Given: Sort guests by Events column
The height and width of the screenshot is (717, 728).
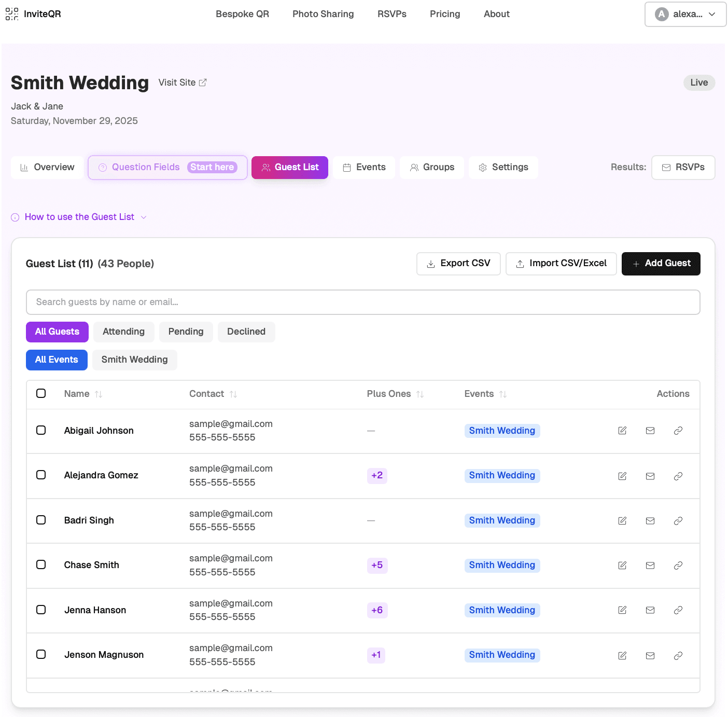Looking at the screenshot, I should point(485,394).
